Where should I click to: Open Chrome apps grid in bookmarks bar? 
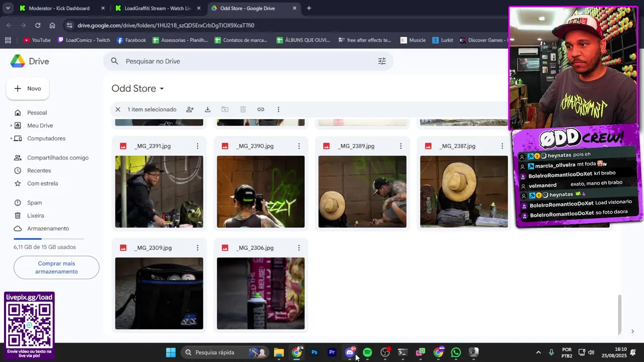click(8, 40)
